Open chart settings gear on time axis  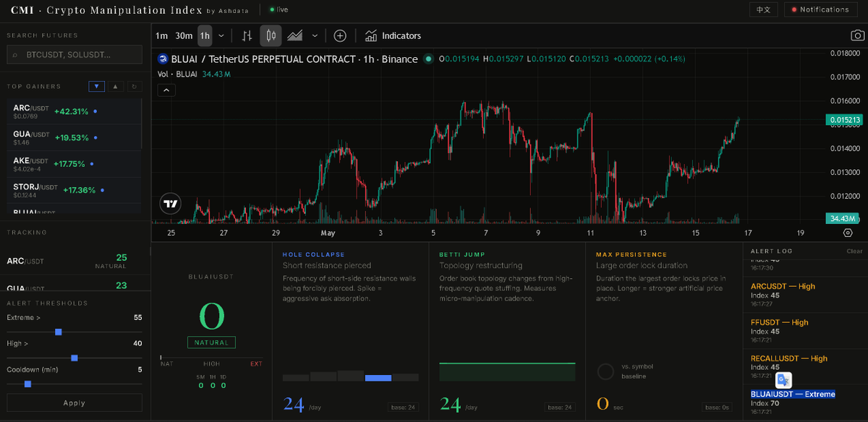point(848,233)
